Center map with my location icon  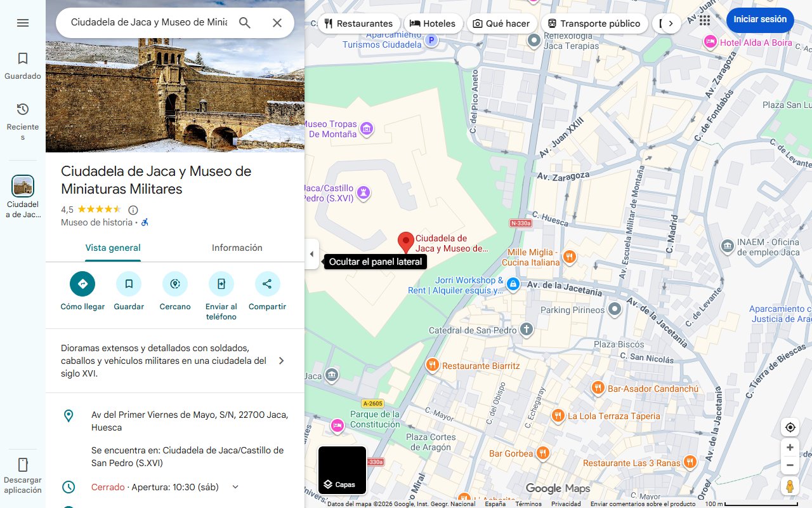point(790,427)
